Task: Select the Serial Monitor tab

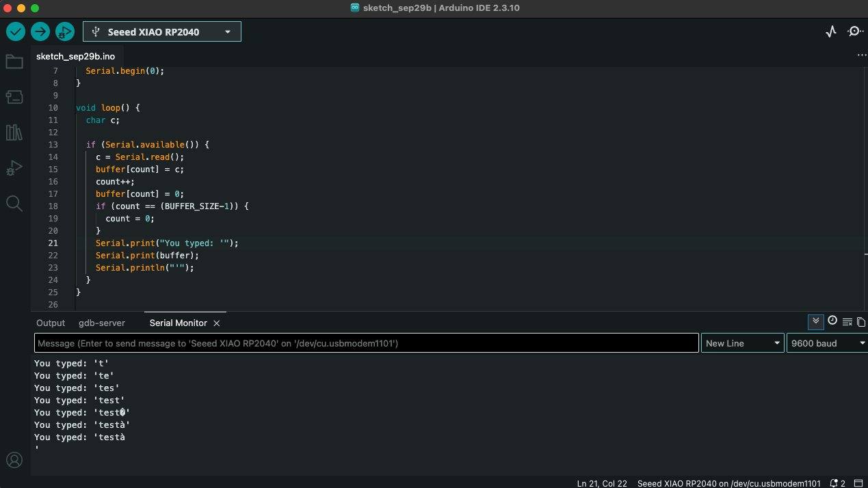Action: pyautogui.click(x=179, y=323)
